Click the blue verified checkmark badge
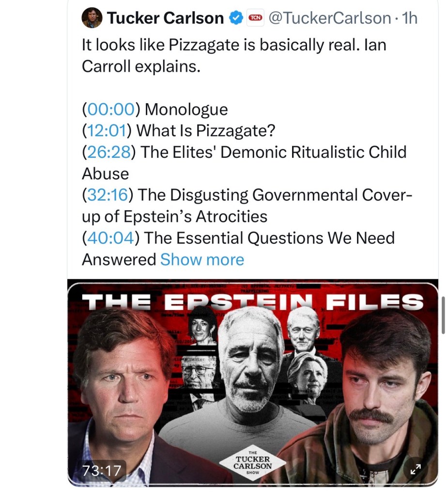The image size is (448, 496). [235, 17]
